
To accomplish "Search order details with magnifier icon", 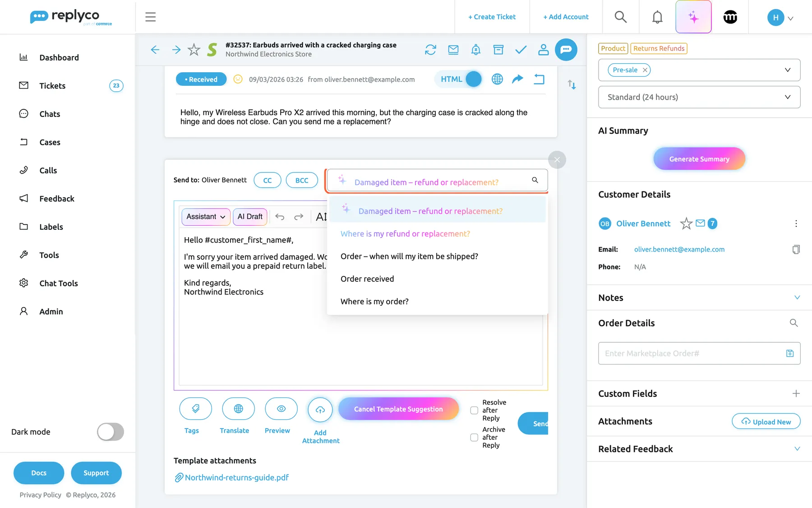I will 794,323.
